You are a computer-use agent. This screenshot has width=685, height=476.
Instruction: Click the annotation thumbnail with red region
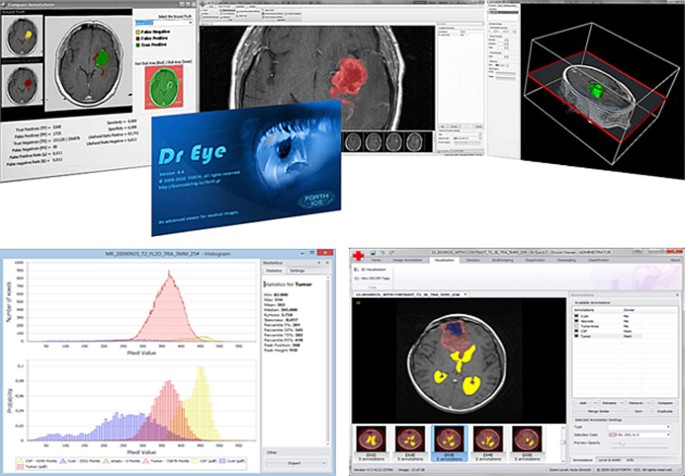tap(22, 84)
